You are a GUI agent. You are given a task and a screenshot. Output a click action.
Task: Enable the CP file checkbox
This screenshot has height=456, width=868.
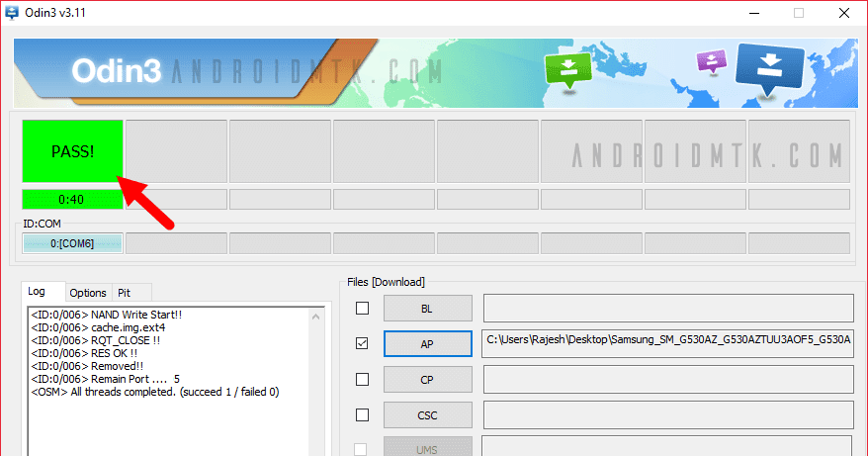coord(362,380)
